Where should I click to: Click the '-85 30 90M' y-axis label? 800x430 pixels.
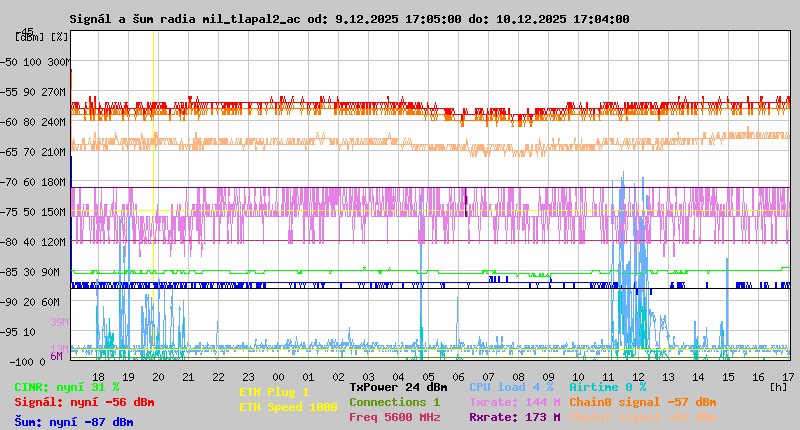(x=31, y=272)
